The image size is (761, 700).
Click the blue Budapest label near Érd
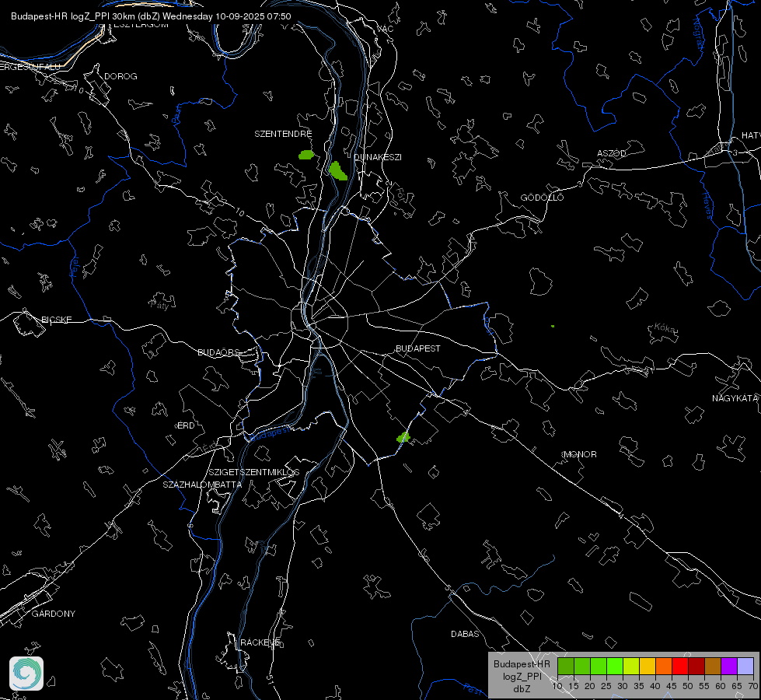point(270,432)
